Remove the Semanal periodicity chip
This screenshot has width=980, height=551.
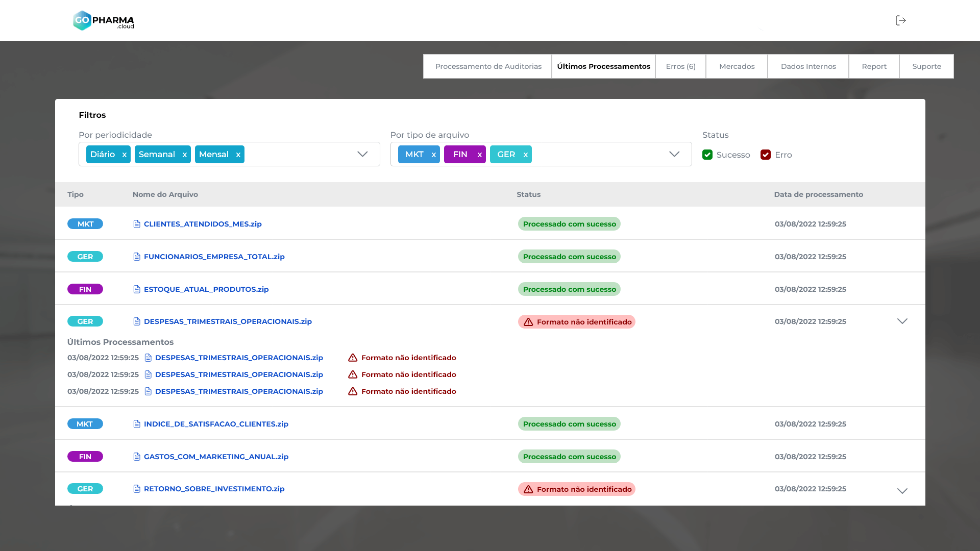[184, 155]
